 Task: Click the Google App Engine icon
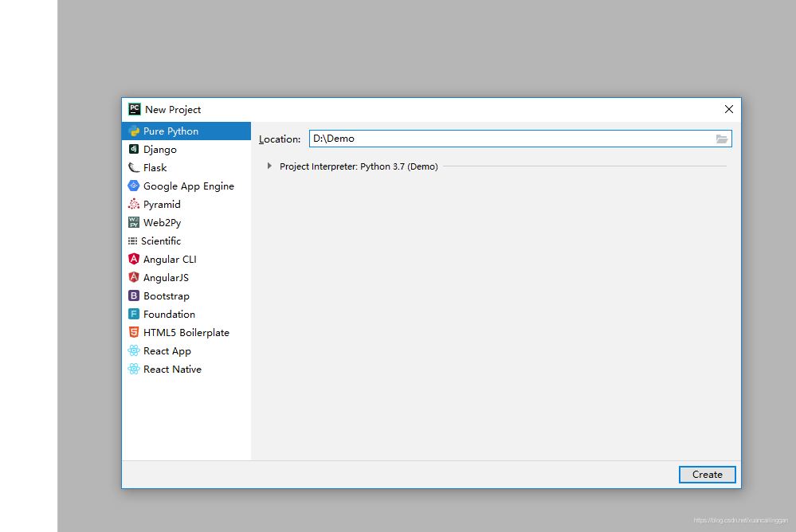(134, 186)
